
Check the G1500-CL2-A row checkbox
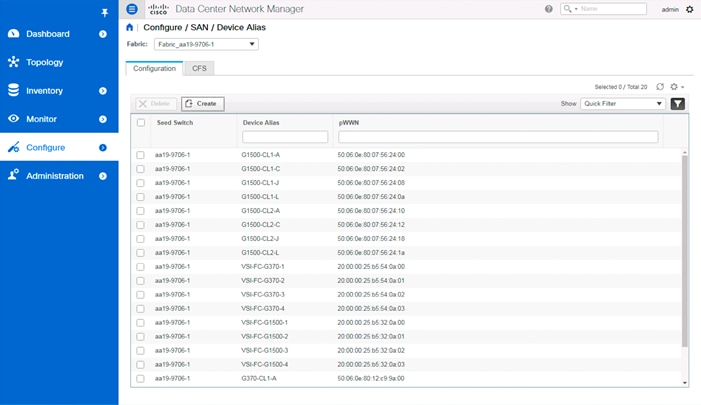pyautogui.click(x=140, y=211)
